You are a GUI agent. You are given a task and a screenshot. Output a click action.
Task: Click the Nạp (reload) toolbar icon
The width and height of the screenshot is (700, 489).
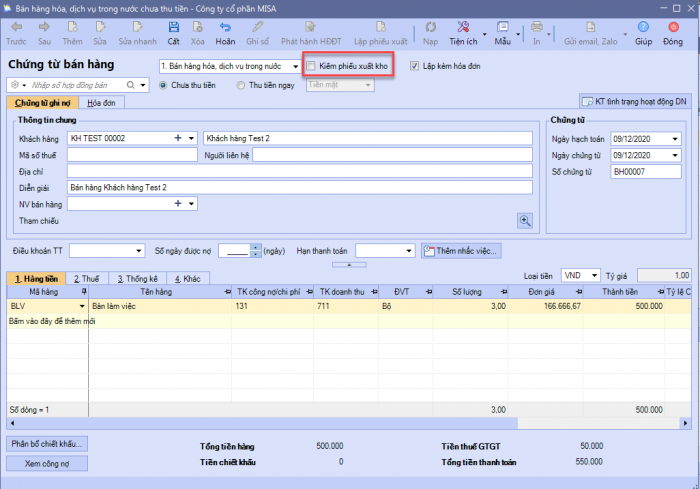click(x=430, y=27)
